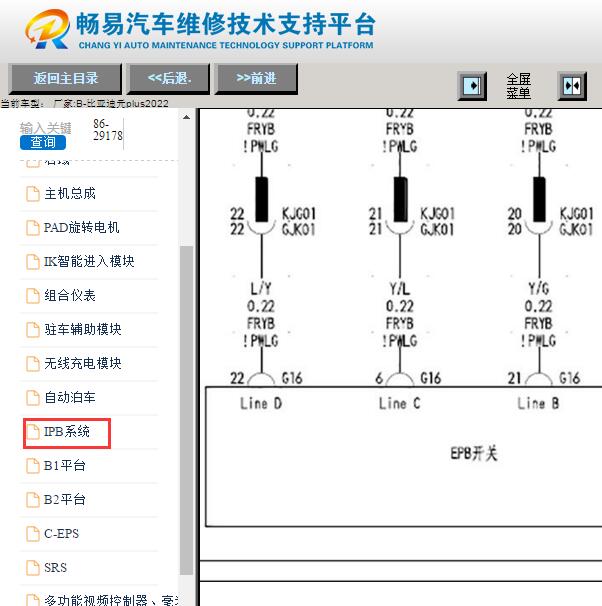Click the document icon beside B2平台

pyautogui.click(x=33, y=500)
